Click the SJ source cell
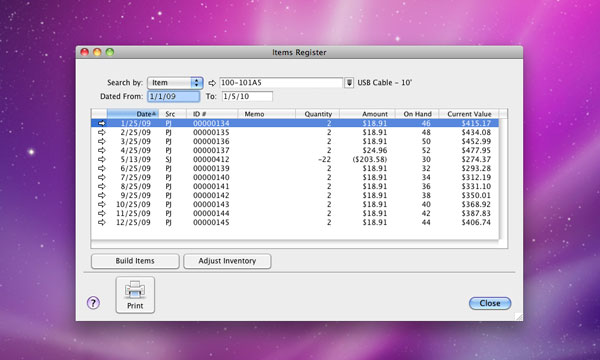The height and width of the screenshot is (360, 600). [x=168, y=160]
